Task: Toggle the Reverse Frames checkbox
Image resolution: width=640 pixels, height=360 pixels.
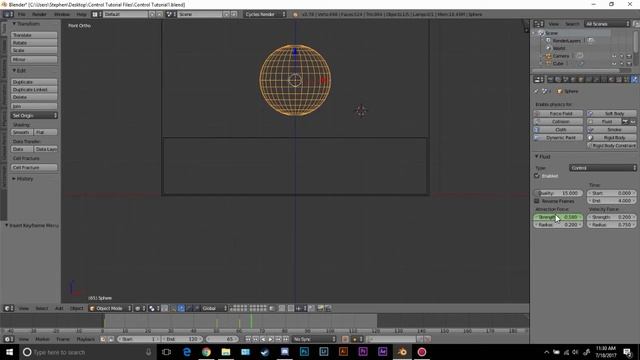Action: [x=537, y=201]
